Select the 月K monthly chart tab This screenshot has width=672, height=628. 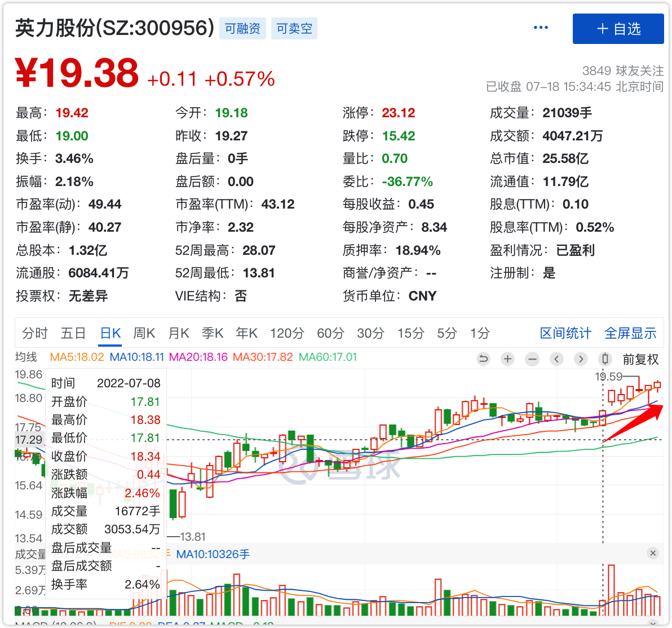[x=179, y=333]
